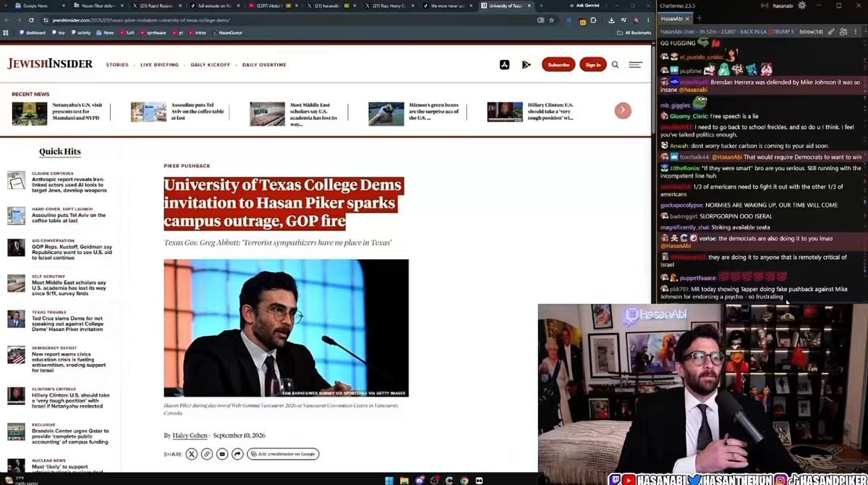Open Hillary Clinton recent news story
The image size is (868, 485).
pos(532,113)
